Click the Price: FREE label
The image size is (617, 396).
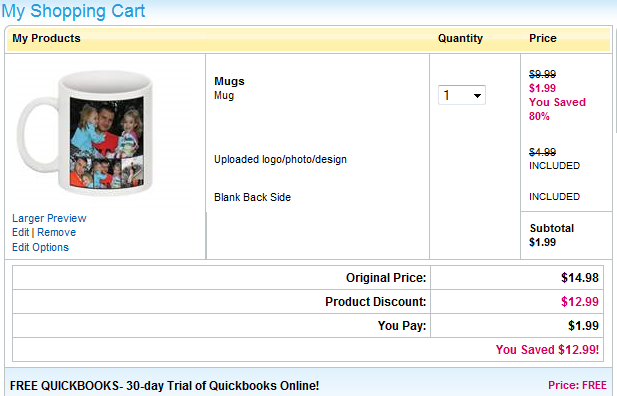point(577,385)
